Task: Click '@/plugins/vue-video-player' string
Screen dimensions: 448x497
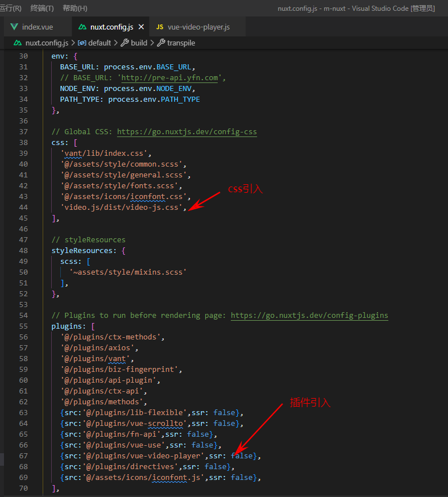Action: coord(143,456)
